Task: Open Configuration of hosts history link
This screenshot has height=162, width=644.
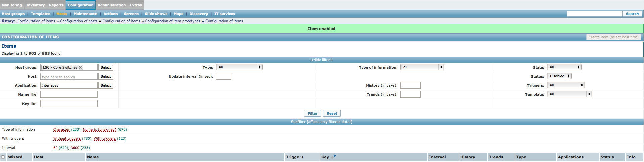Action: (x=79, y=21)
